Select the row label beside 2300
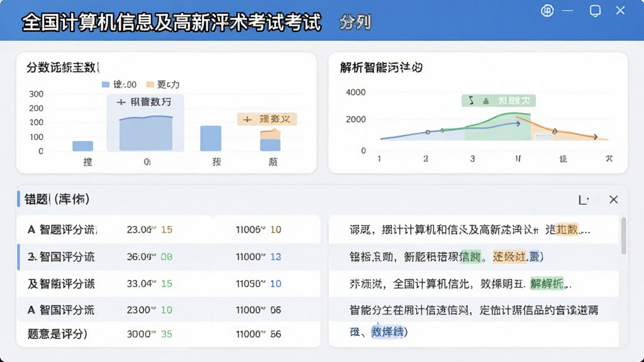 [61, 310]
